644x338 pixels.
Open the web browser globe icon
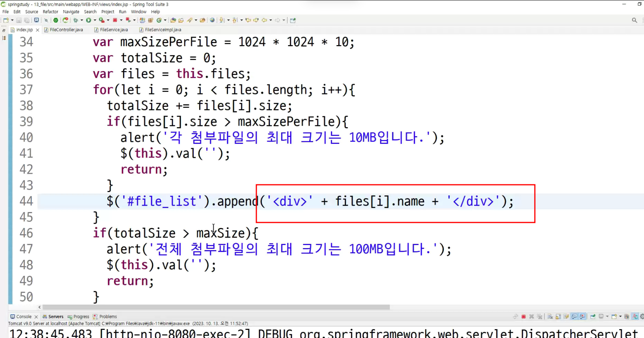pyautogui.click(x=212, y=20)
